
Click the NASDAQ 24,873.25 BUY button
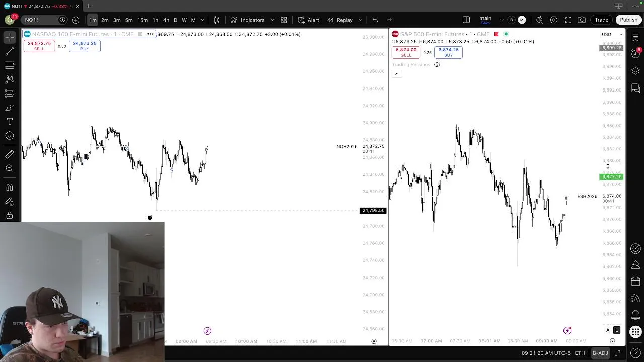click(x=85, y=46)
